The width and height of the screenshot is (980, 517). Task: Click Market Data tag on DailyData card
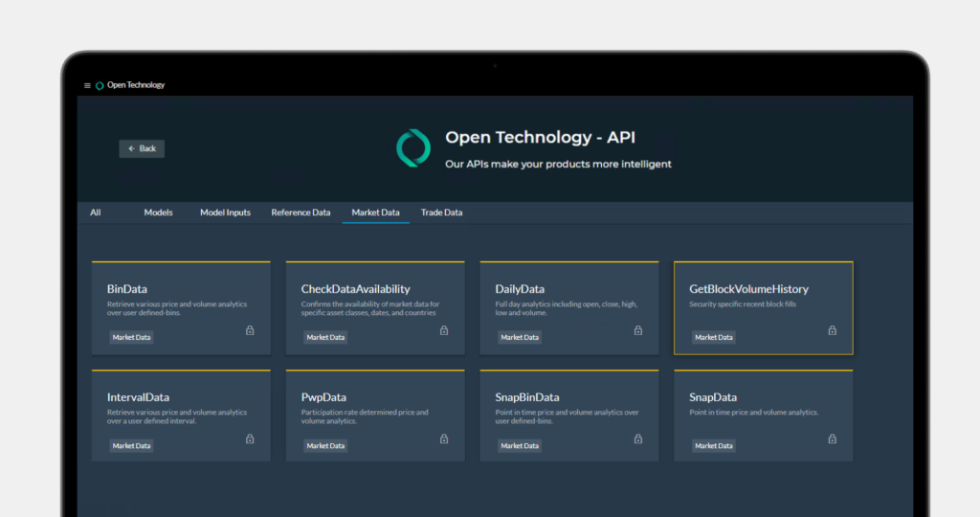tap(520, 337)
